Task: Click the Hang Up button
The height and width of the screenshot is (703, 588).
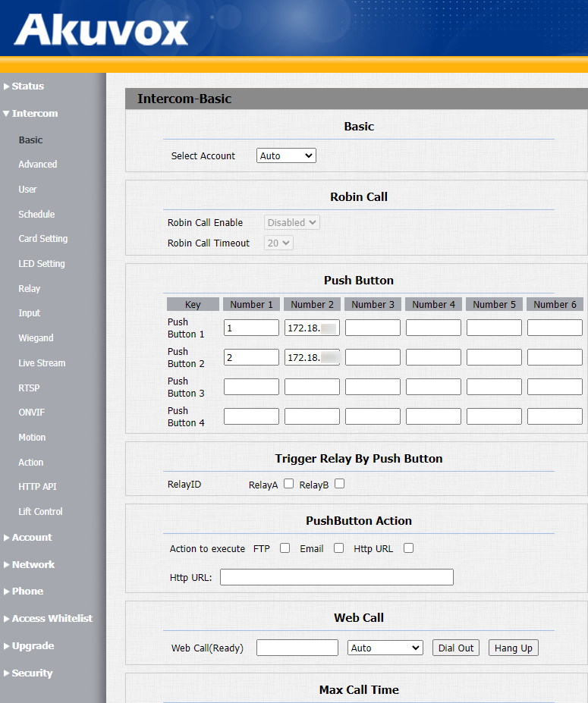Action: 513,648
